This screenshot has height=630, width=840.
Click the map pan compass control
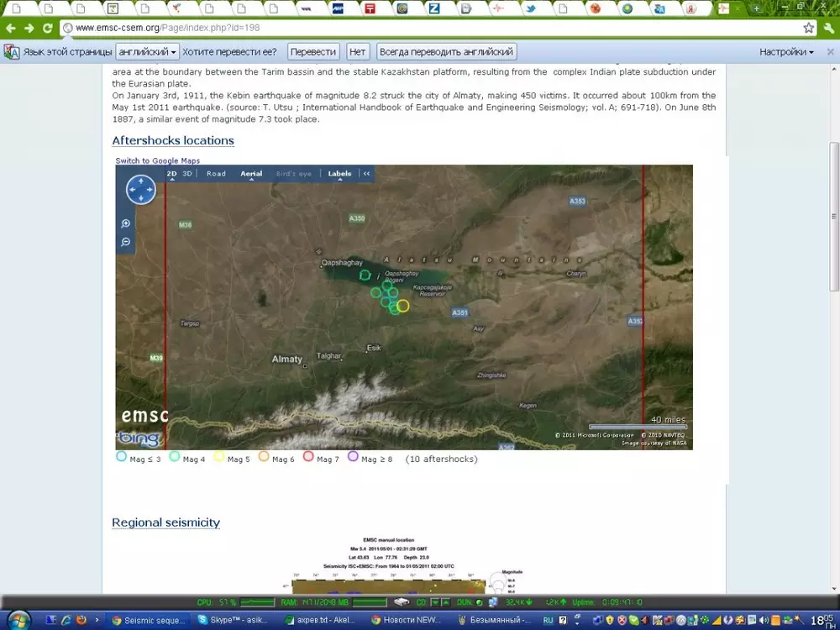141,190
